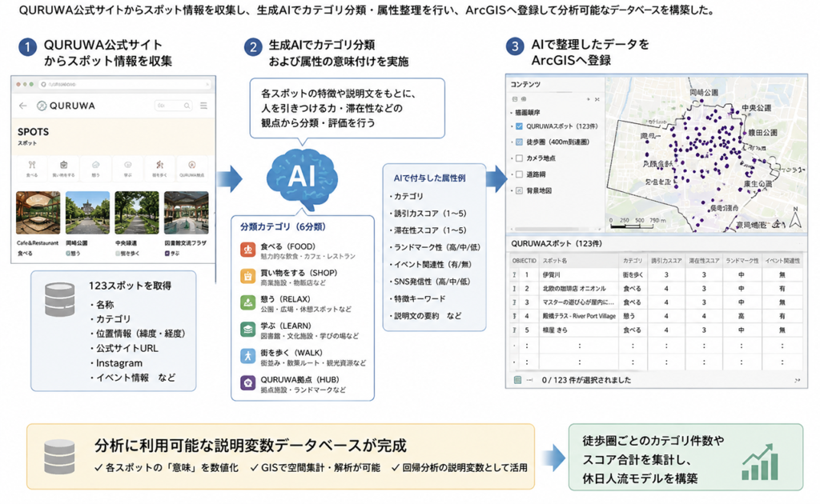Click the back arrow in QURUWA browser
The height and width of the screenshot is (504, 820).
pos(22,106)
